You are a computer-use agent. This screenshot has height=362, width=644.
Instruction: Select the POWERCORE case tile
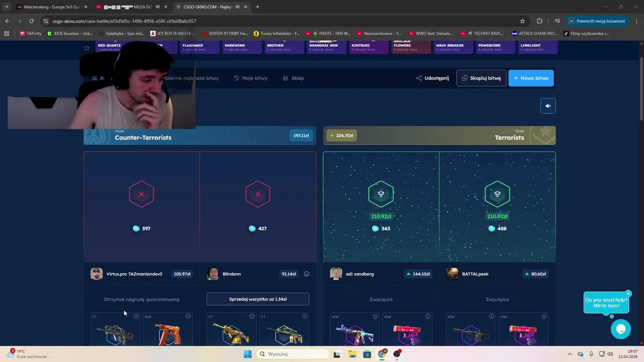(x=496, y=47)
